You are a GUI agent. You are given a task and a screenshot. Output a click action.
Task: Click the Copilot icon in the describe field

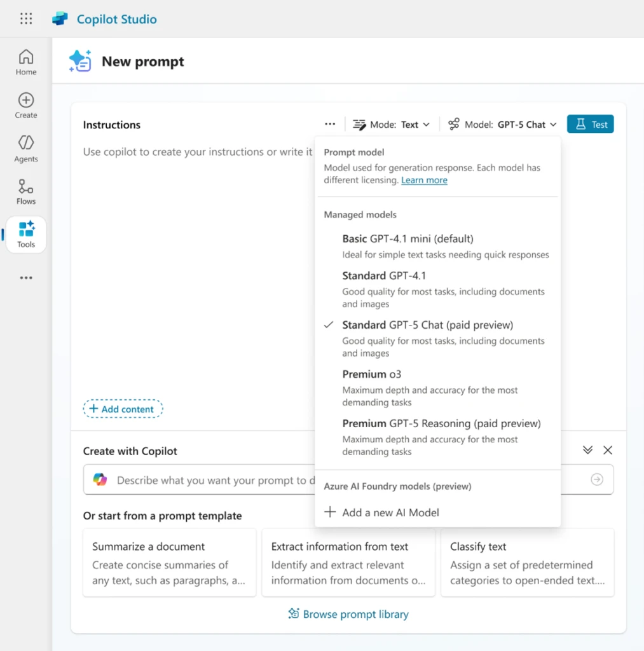point(100,480)
